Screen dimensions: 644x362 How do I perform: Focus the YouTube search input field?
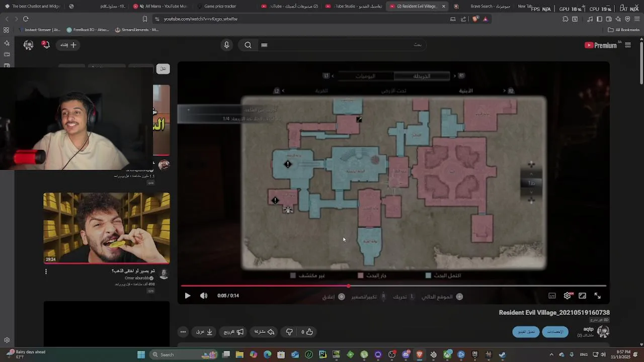[342, 45]
